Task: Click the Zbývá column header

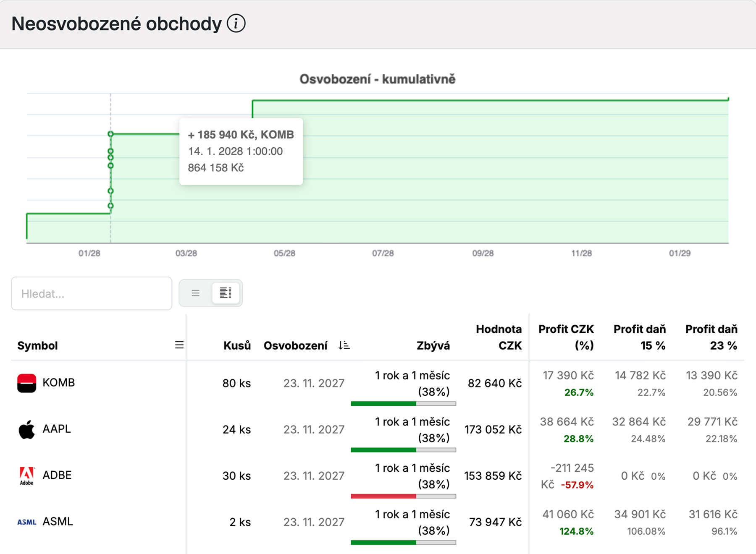Action: [x=433, y=346]
